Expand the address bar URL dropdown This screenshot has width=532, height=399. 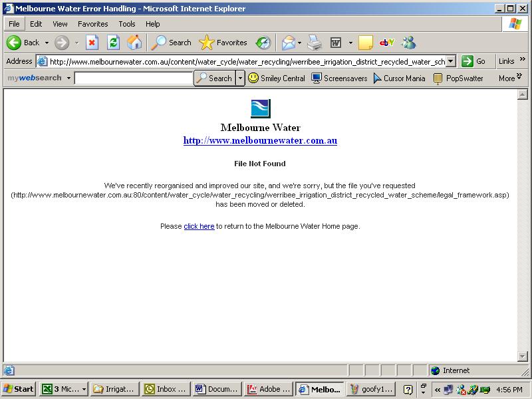[x=450, y=61]
